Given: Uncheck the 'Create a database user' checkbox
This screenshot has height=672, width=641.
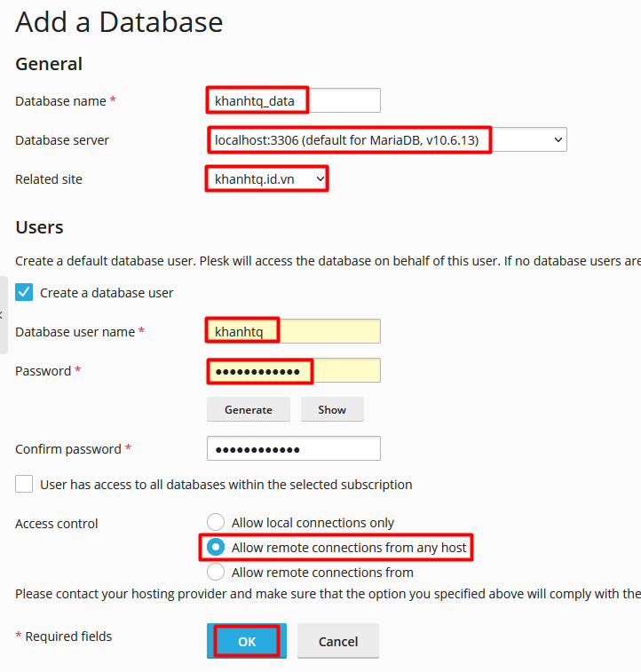Looking at the screenshot, I should pos(25,292).
